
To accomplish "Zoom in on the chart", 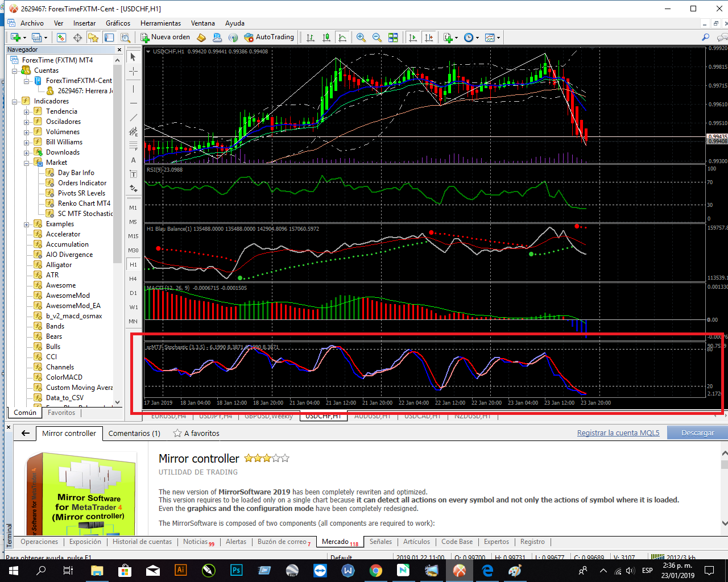I will tap(361, 38).
